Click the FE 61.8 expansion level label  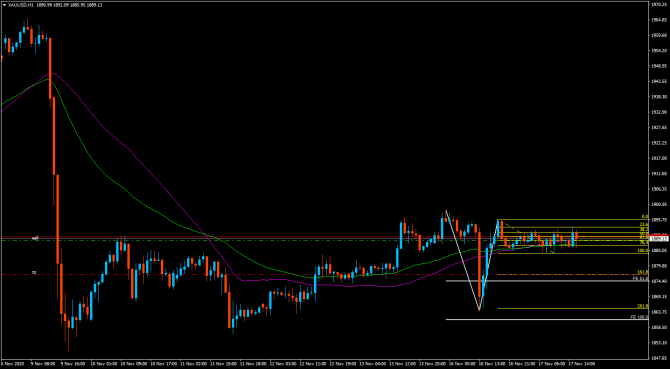click(x=642, y=278)
